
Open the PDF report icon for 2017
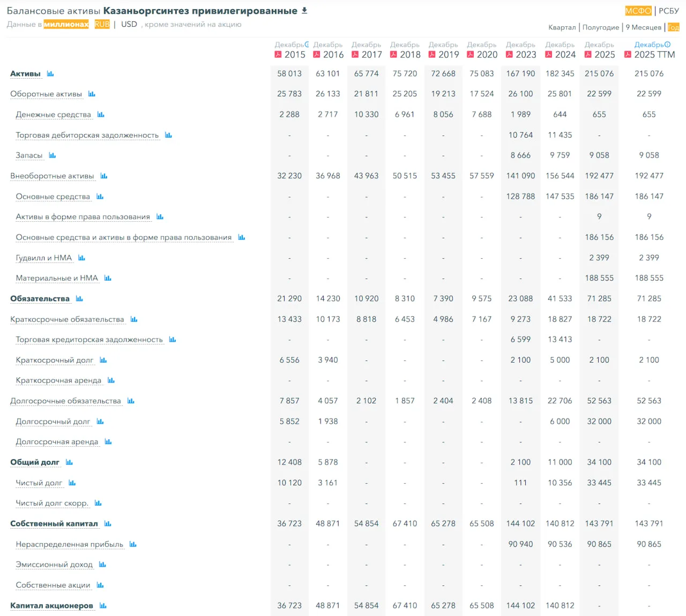click(x=355, y=55)
